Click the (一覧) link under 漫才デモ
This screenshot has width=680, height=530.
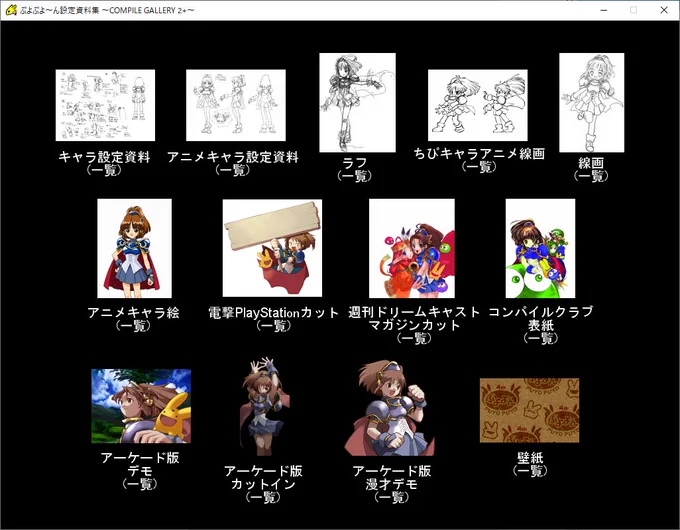pos(392,498)
